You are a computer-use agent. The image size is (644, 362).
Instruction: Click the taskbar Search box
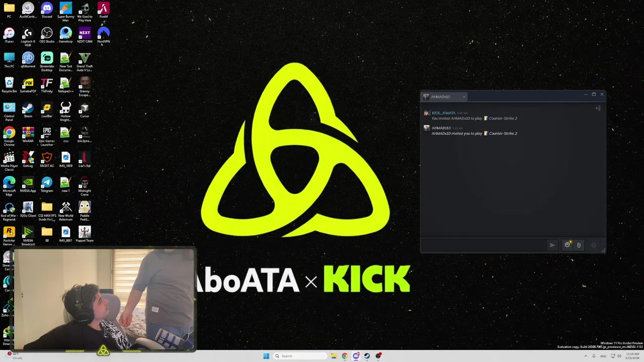click(300, 356)
